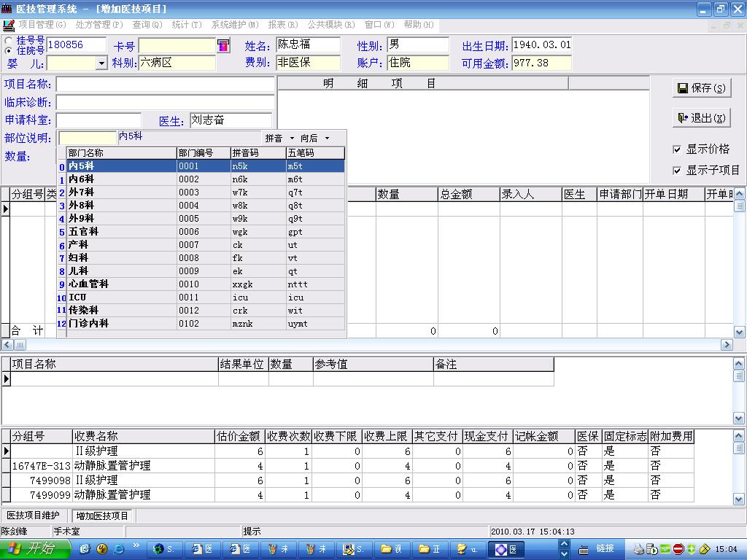Click the scroll-down arrow of the order grid

point(740,332)
